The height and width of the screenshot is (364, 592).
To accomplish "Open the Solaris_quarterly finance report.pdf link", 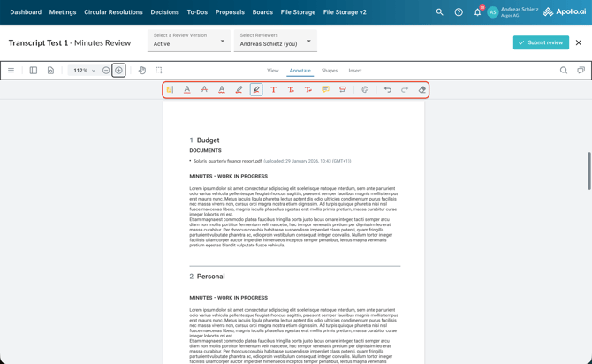I will (227, 161).
